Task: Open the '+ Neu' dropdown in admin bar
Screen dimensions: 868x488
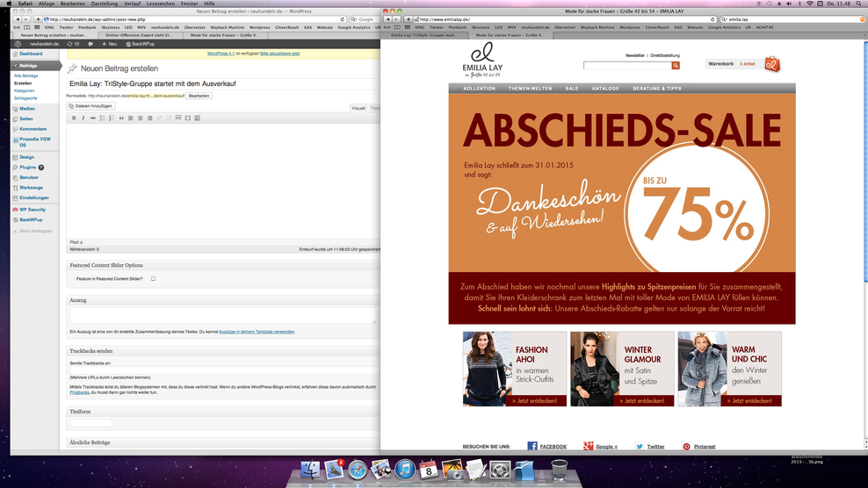Action: [109, 44]
